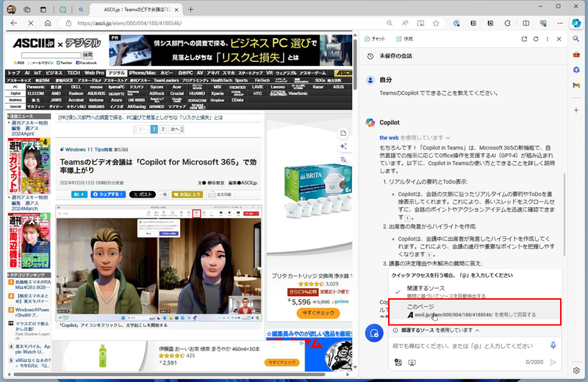Viewport: 588px width, 382px height.
Task: Open 週刊アスキー 2024April magazine cover
Action: point(29,166)
